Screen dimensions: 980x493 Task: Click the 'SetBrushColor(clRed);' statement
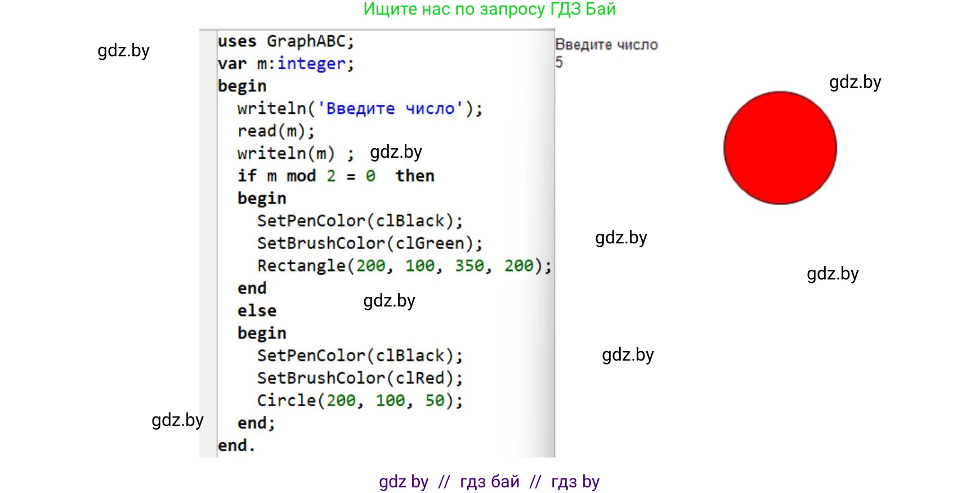[360, 377]
